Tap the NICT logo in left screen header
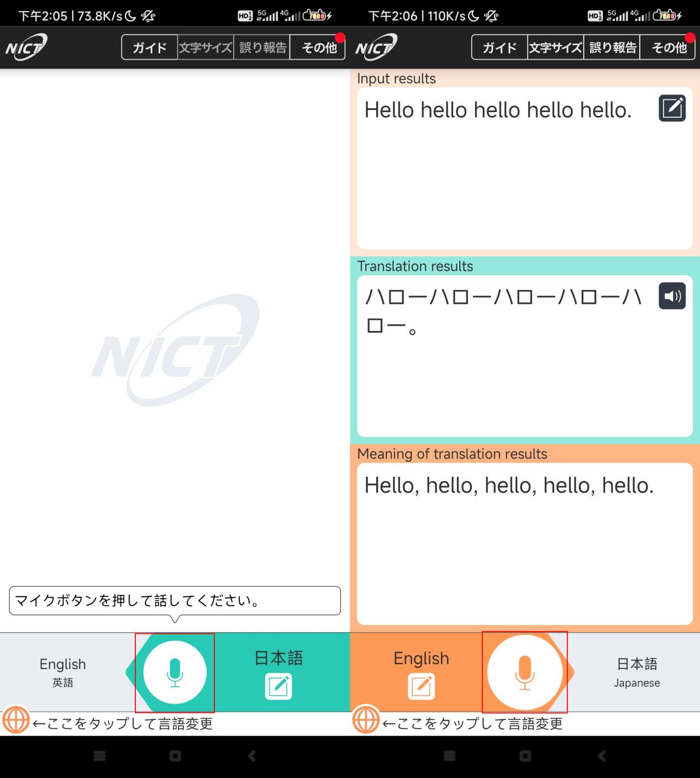The height and width of the screenshot is (778, 700). click(x=26, y=48)
